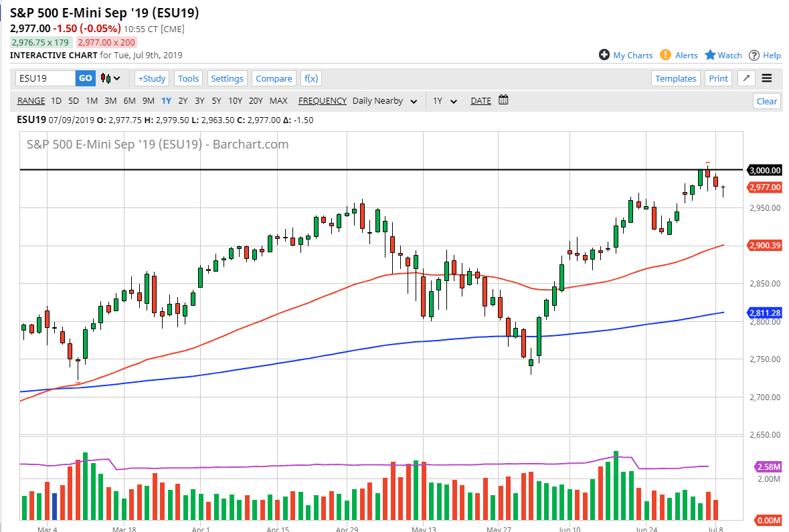The image size is (789, 532).
Task: Open Help using the question mark icon
Action: [x=753, y=55]
